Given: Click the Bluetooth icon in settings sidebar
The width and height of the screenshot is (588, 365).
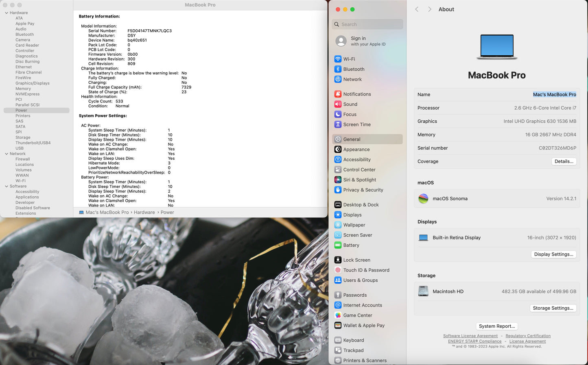Looking at the screenshot, I should click(x=338, y=69).
